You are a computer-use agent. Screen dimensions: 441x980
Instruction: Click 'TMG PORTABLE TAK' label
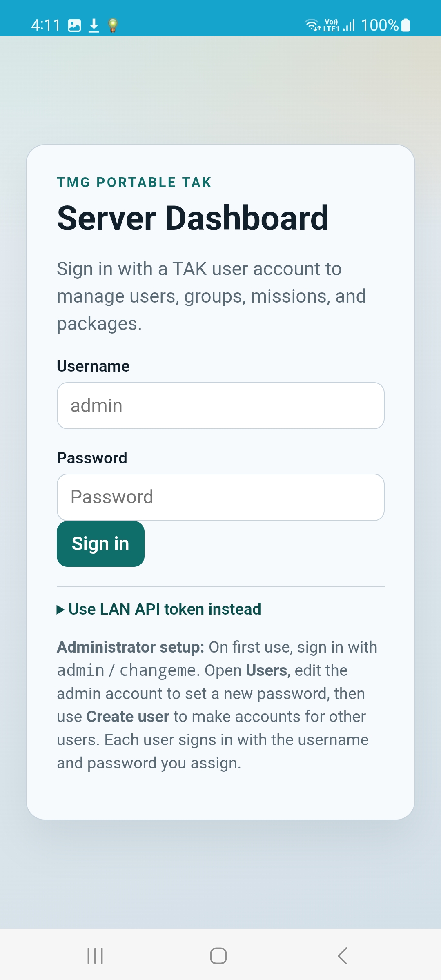pyautogui.click(x=134, y=182)
